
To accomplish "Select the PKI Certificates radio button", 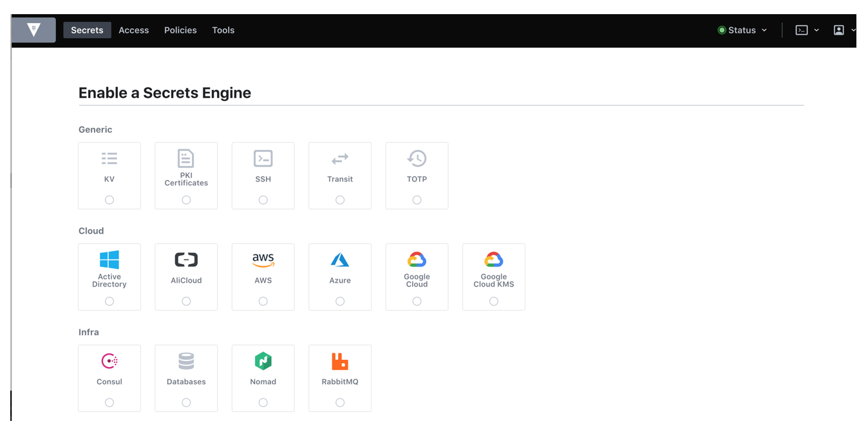I will (186, 198).
